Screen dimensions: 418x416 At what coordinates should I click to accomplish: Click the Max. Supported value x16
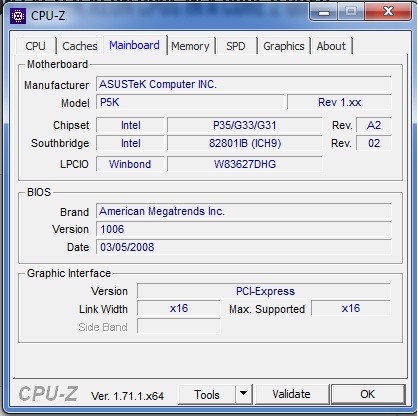[x=351, y=308]
